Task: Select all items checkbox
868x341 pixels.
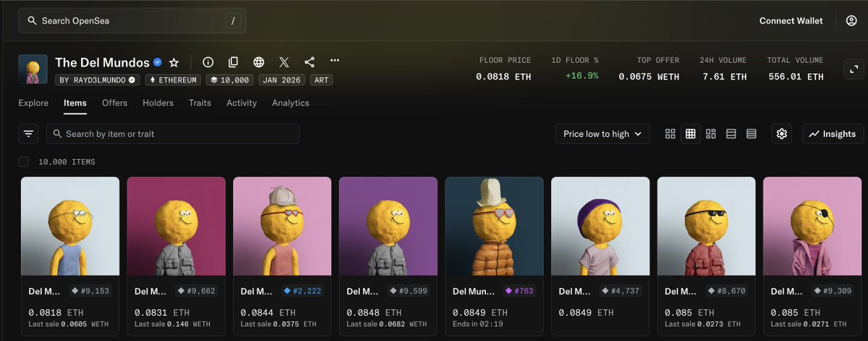Action: click(24, 161)
